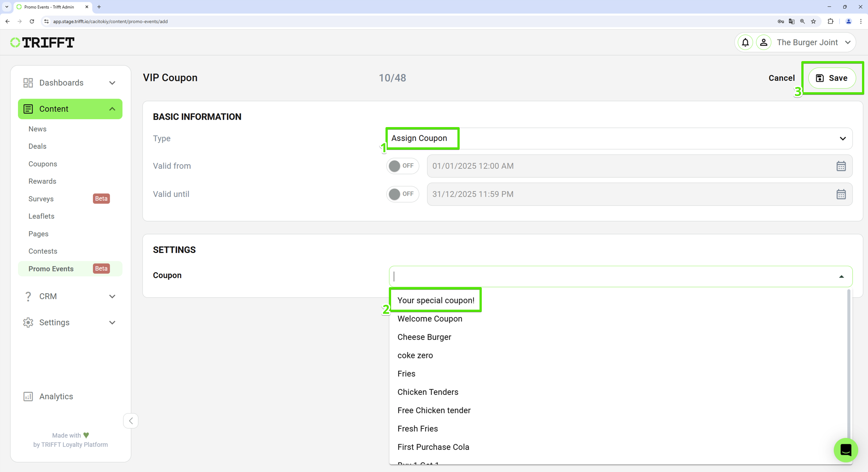
Task: Click the notification bell icon
Action: [745, 42]
